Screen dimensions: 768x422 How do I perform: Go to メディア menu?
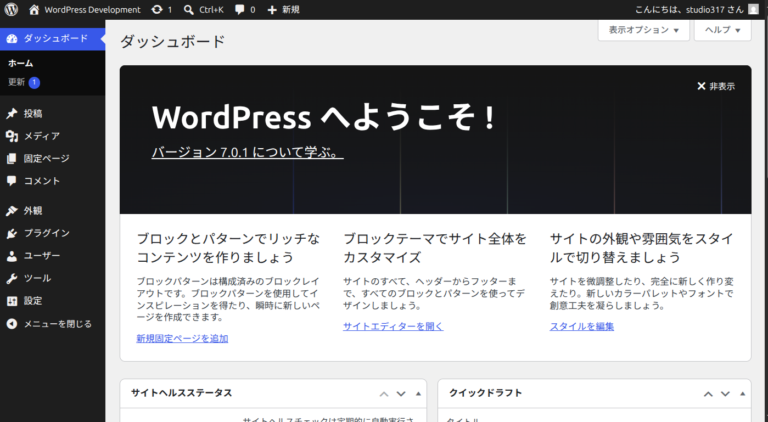pyautogui.click(x=52, y=136)
